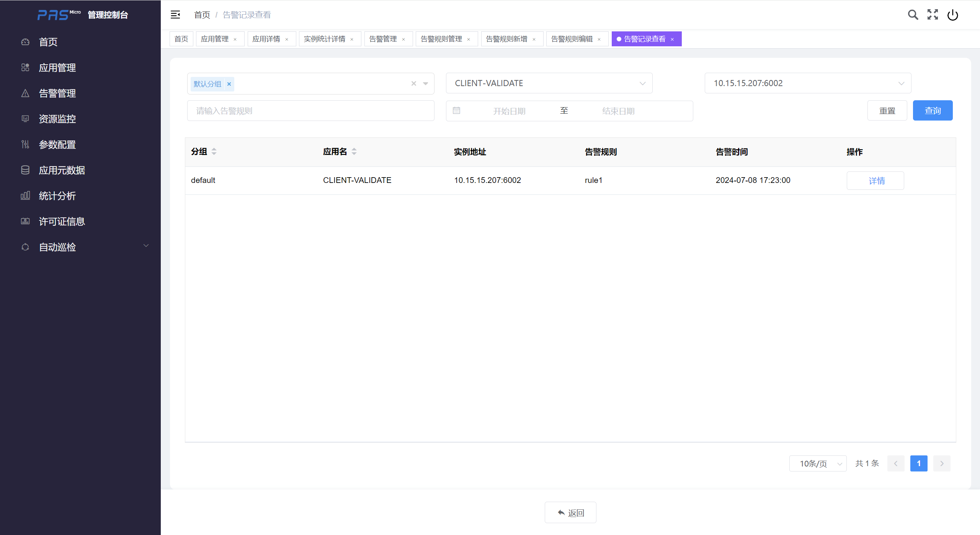Open 统计分析 in the sidebar
This screenshot has width=980, height=535.
pos(57,196)
